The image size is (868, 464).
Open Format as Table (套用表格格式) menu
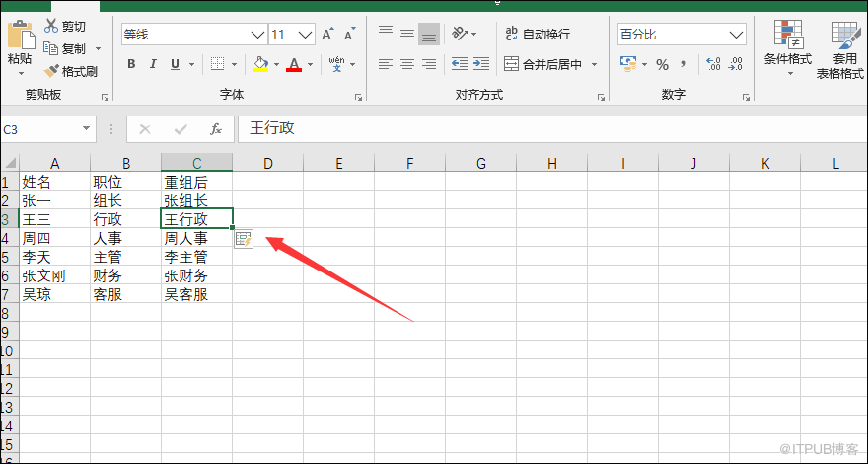pos(840,50)
